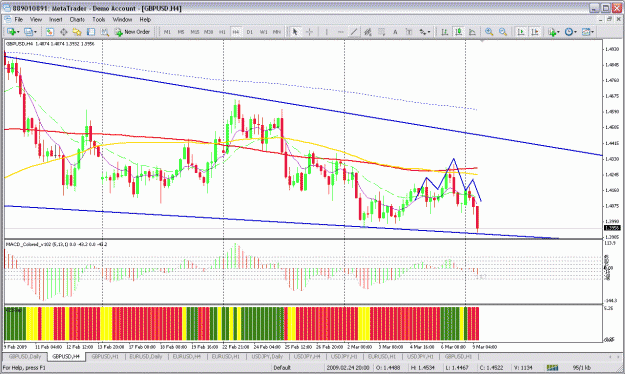Image resolution: width=625 pixels, height=374 pixels.
Task: Expand the Profiles dropdown arrow
Action: pyautogui.click(x=35, y=32)
